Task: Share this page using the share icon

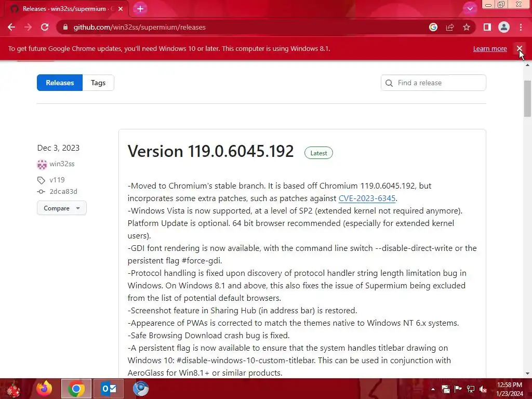Action: [x=450, y=27]
